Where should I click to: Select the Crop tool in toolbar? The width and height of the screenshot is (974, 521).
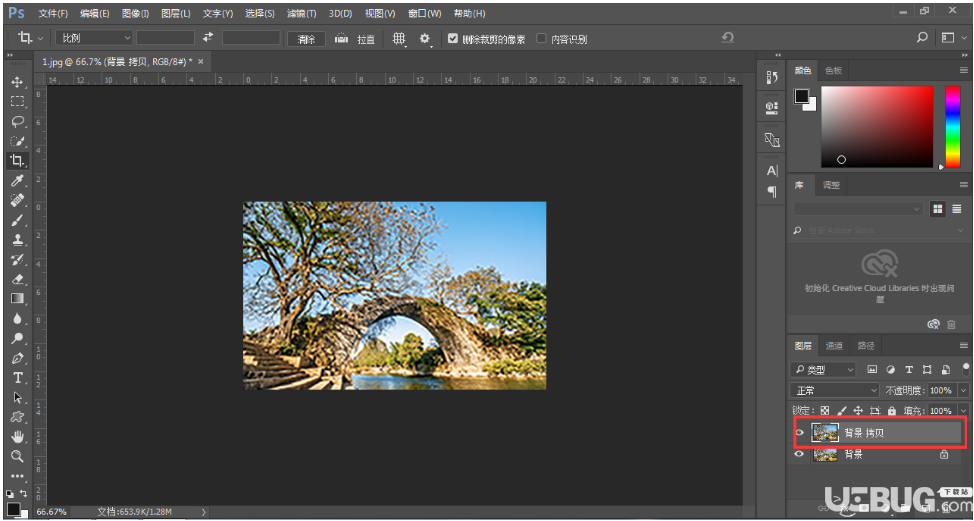17,161
